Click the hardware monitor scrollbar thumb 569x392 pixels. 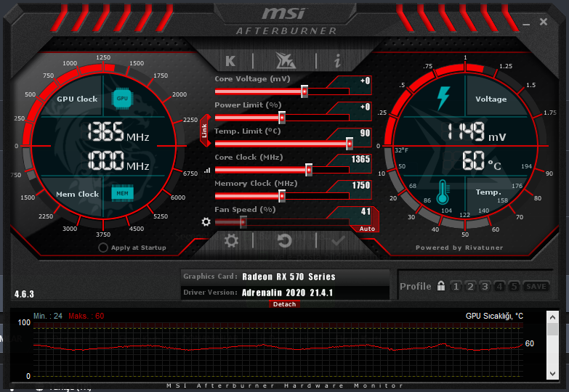click(552, 329)
